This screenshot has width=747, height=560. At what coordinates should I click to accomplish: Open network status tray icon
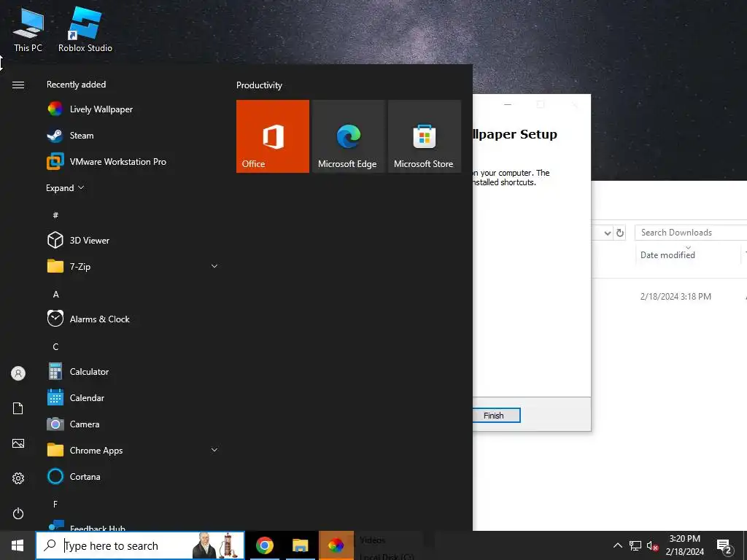pos(635,545)
